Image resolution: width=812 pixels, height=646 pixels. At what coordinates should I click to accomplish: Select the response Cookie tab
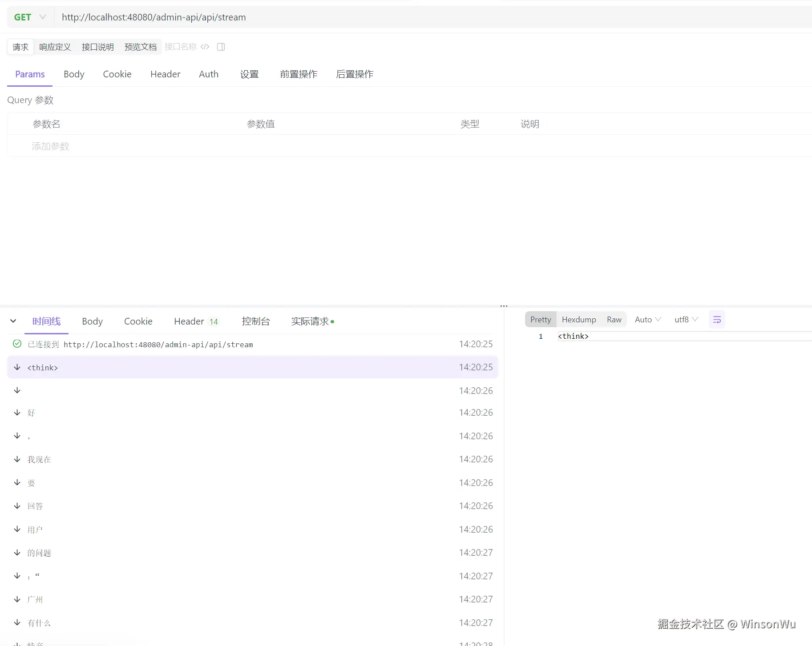(138, 321)
